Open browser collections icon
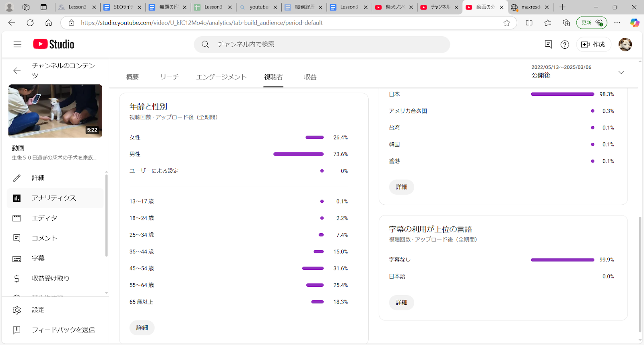 [x=566, y=23]
